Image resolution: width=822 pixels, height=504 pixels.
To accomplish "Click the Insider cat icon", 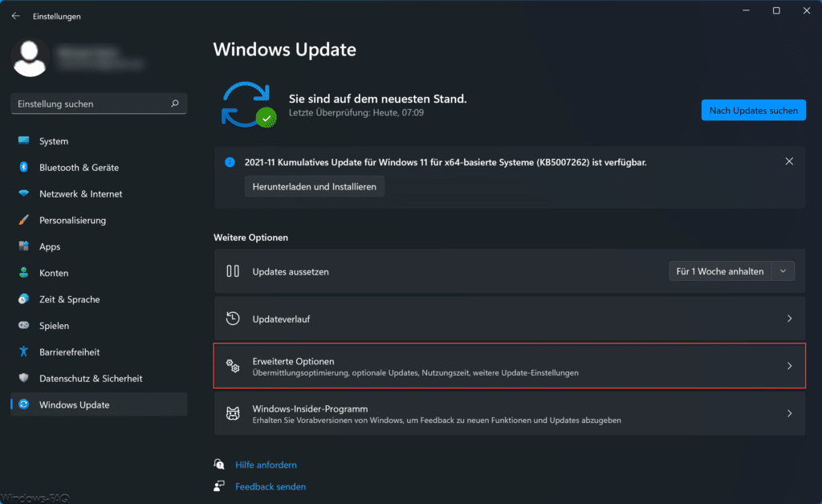I will click(233, 413).
